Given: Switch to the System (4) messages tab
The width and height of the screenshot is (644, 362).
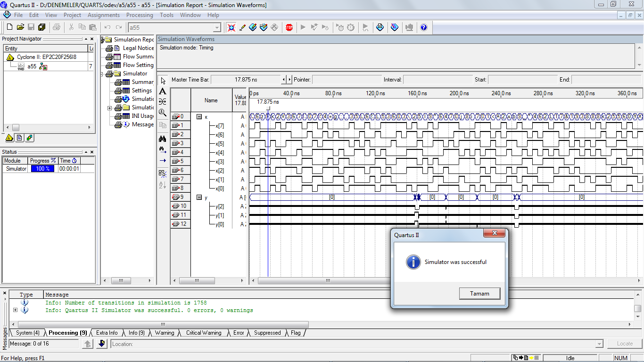Looking at the screenshot, I should [x=27, y=333].
